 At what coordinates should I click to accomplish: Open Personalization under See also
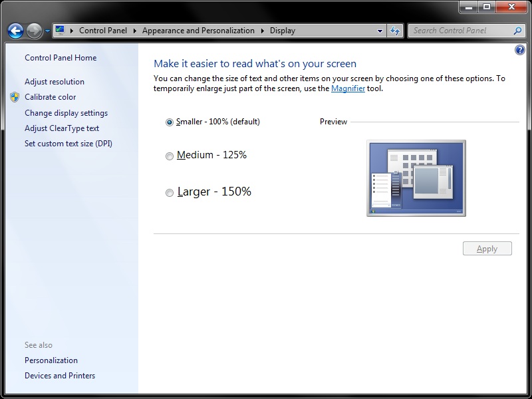click(51, 360)
